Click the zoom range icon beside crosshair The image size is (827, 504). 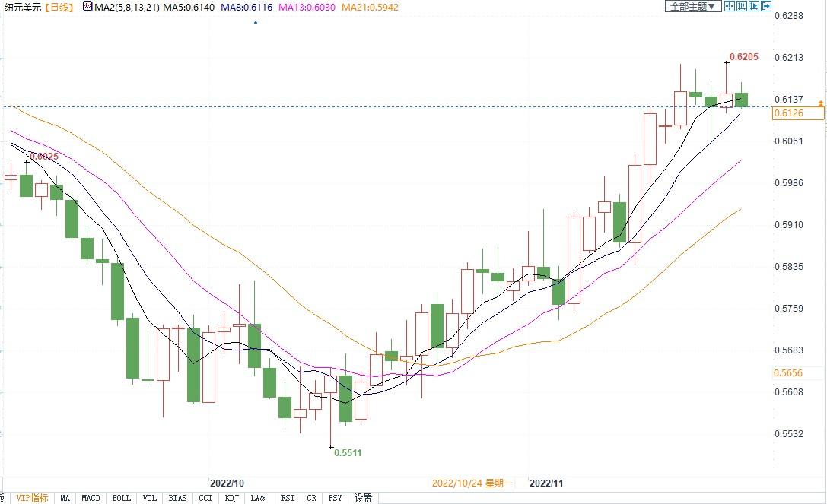[x=741, y=6]
